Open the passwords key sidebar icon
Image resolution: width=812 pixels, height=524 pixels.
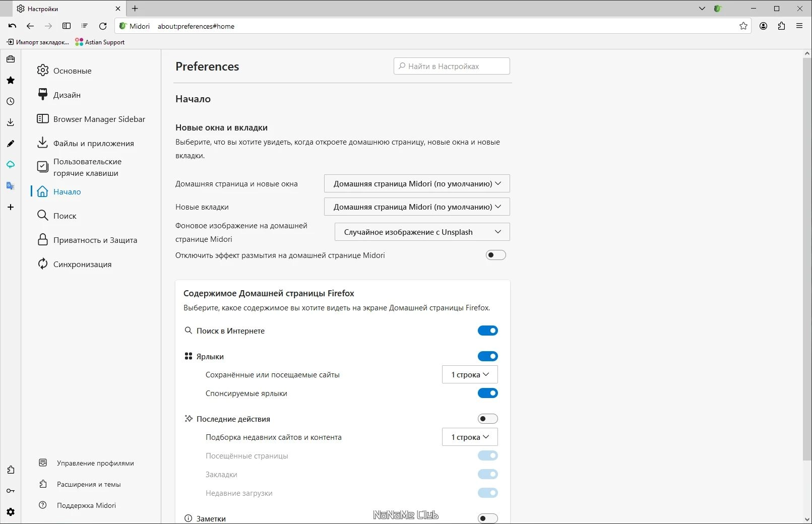click(11, 491)
